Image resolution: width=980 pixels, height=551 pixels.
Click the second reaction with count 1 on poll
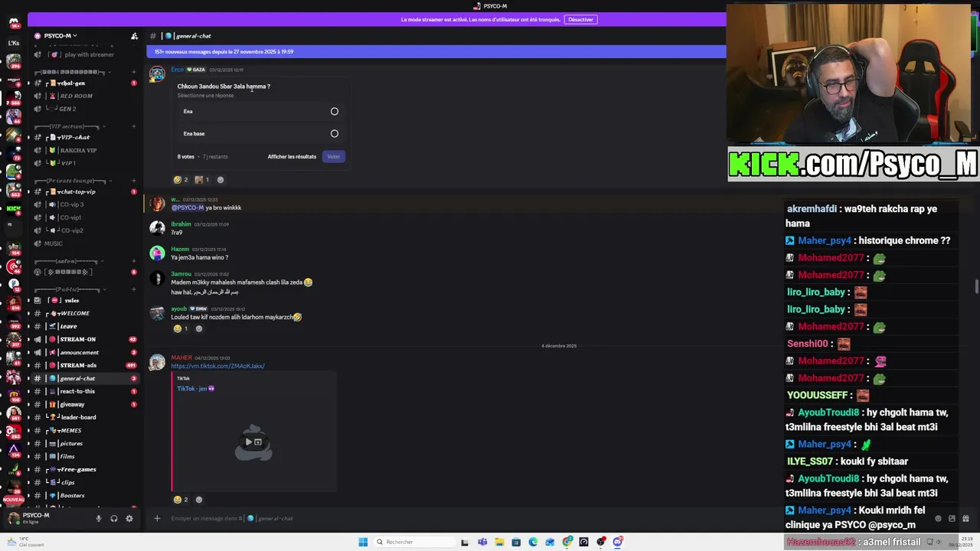(x=202, y=180)
